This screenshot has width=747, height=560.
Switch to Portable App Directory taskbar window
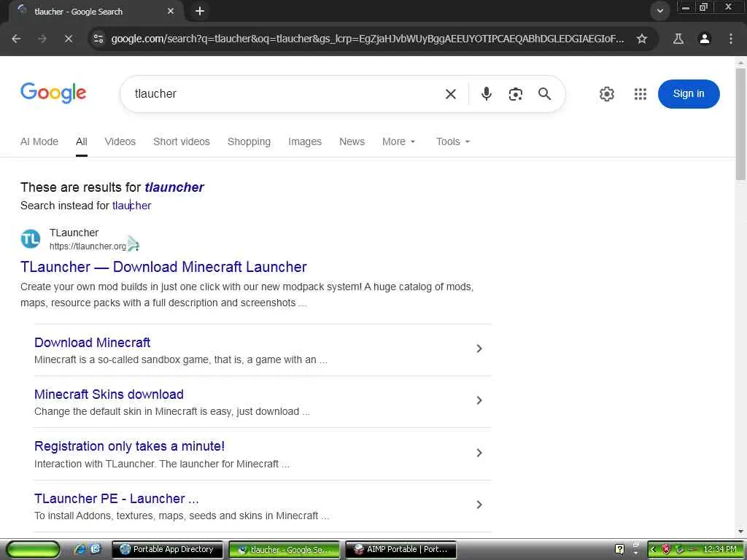pyautogui.click(x=167, y=550)
